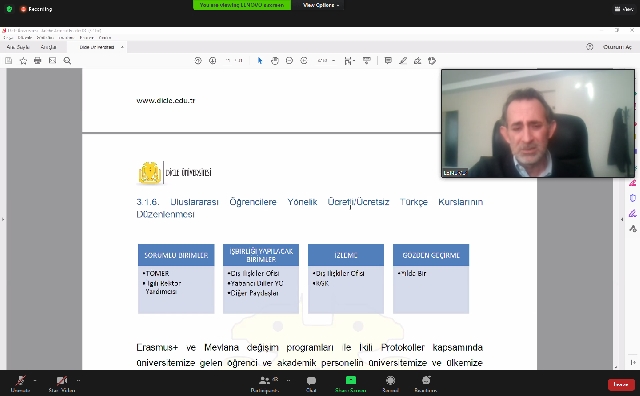The height and width of the screenshot is (396, 640).
Task: Open Reactions in Zoom toolbar
Action: (426, 384)
